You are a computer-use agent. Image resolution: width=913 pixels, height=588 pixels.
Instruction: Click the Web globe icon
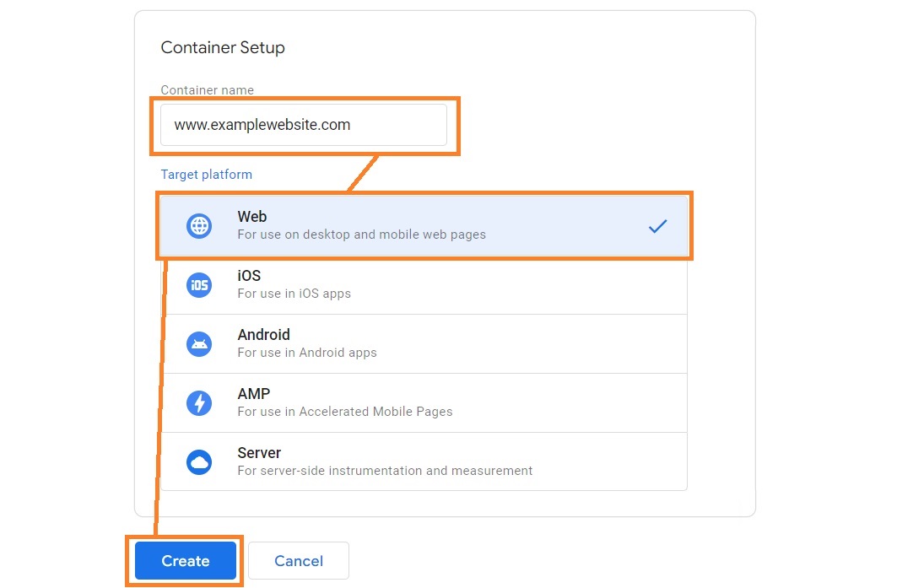coord(198,225)
